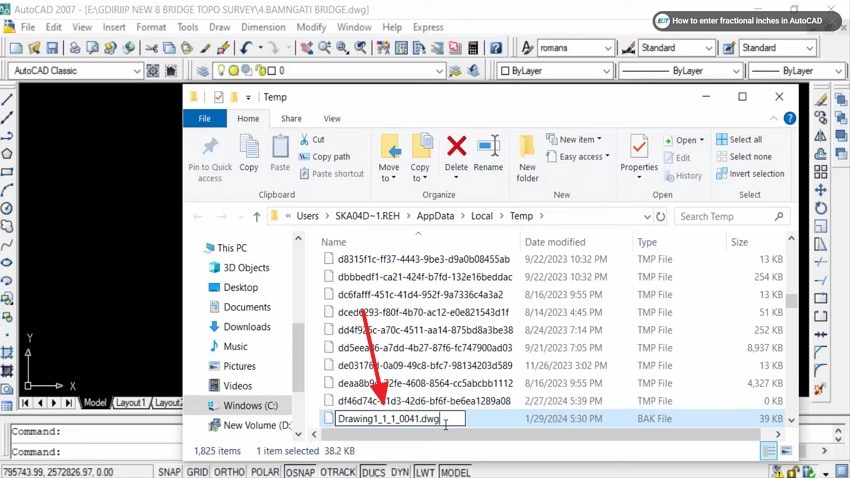Toggle OSNAP in status bar
The image size is (850, 478).
tap(300, 472)
